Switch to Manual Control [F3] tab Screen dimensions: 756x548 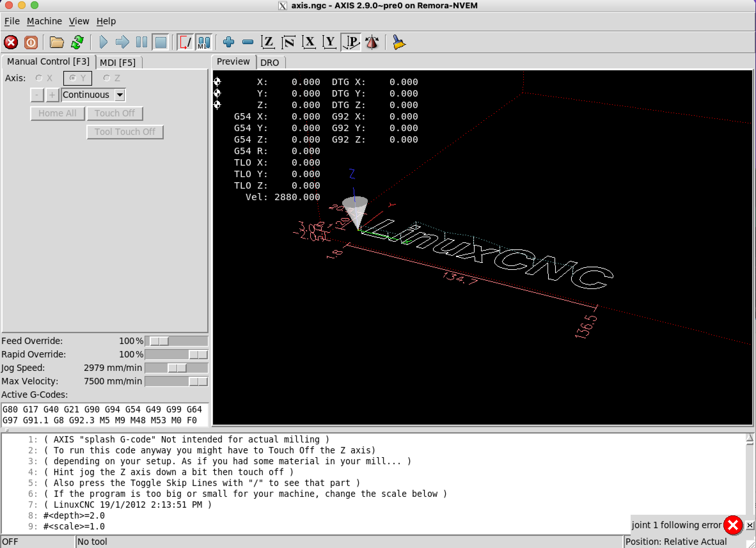[48, 62]
